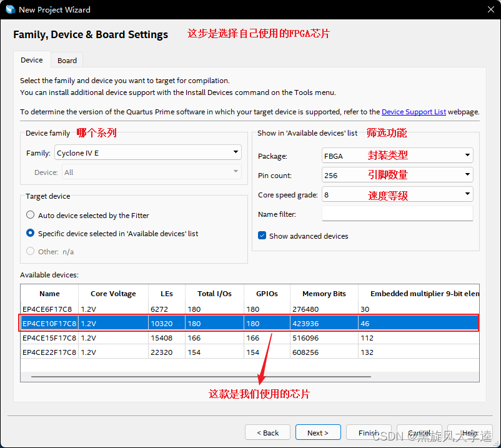Image resolution: width=501 pixels, height=448 pixels.
Task: Open Help with the Help button
Action: 470,432
